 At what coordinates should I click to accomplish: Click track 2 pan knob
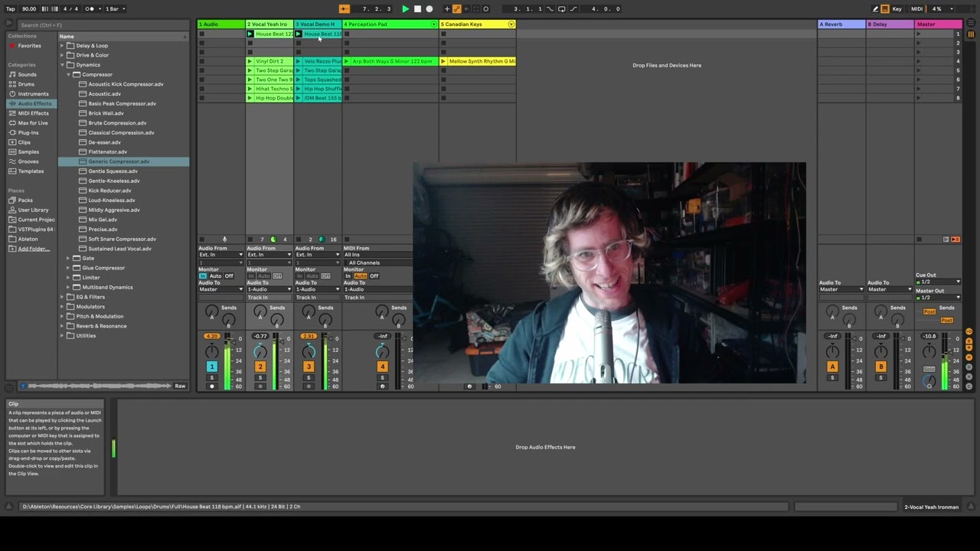tap(260, 351)
